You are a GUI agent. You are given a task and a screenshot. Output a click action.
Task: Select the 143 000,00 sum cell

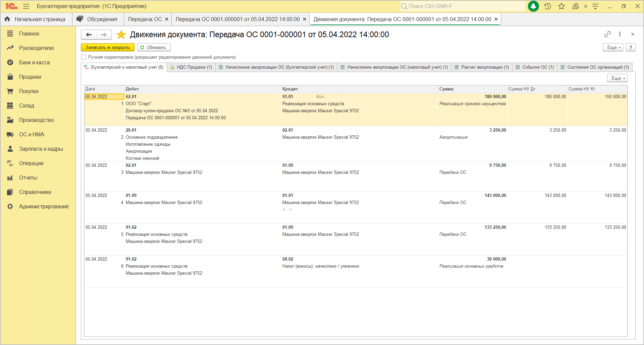pos(473,195)
